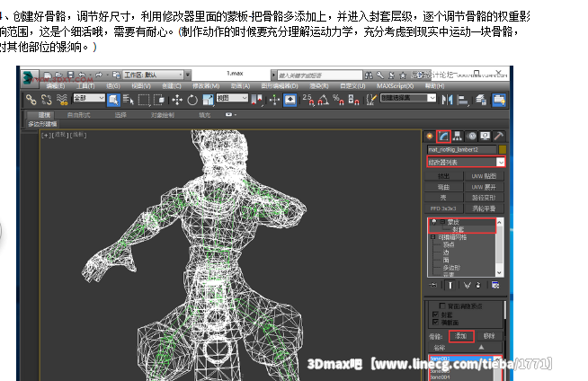Toggle the 2.5D Snaps magnet icon
This screenshot has height=381, width=588.
(x=308, y=100)
